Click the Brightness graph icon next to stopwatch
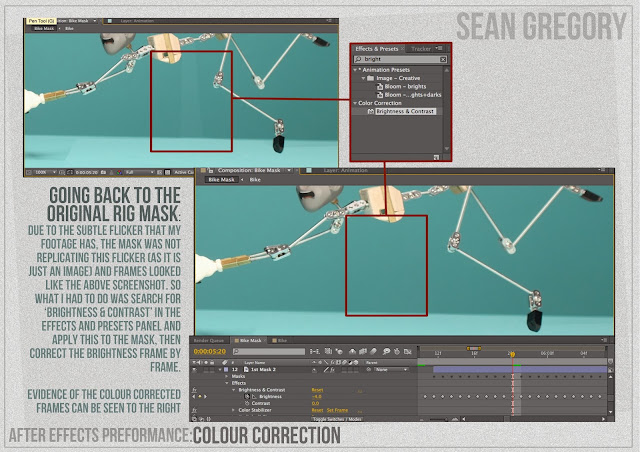 (x=254, y=396)
